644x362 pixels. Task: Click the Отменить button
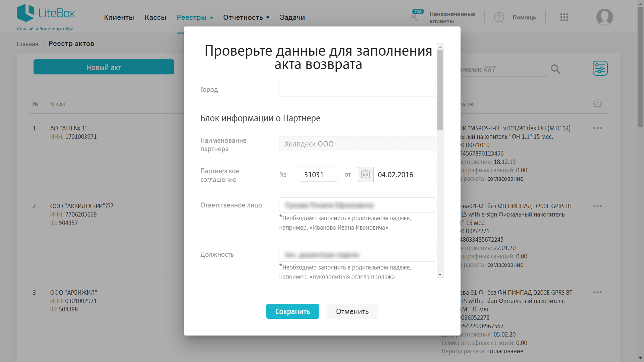pos(352,311)
